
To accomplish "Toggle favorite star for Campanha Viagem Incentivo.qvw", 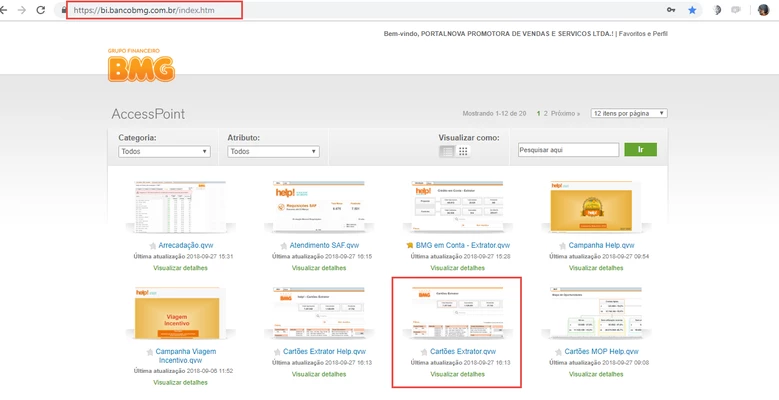I will (x=150, y=352).
